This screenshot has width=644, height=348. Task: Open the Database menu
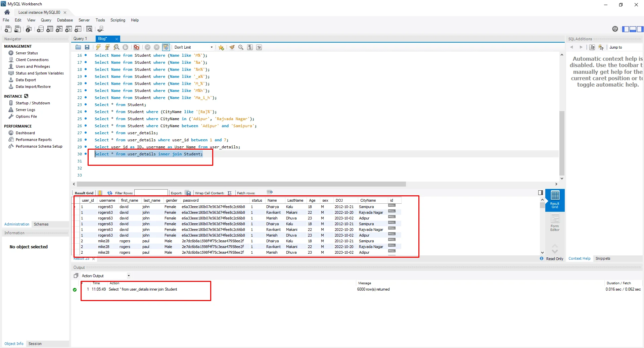[x=65, y=20]
